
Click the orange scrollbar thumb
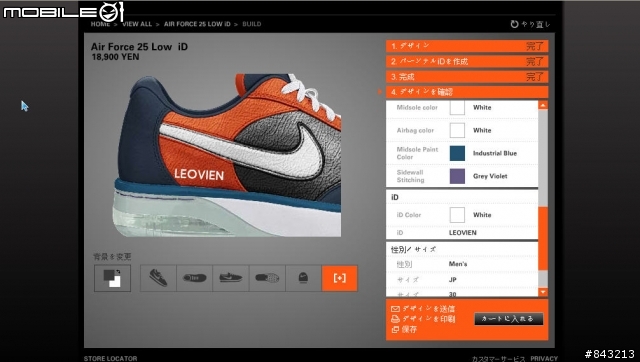point(543,238)
